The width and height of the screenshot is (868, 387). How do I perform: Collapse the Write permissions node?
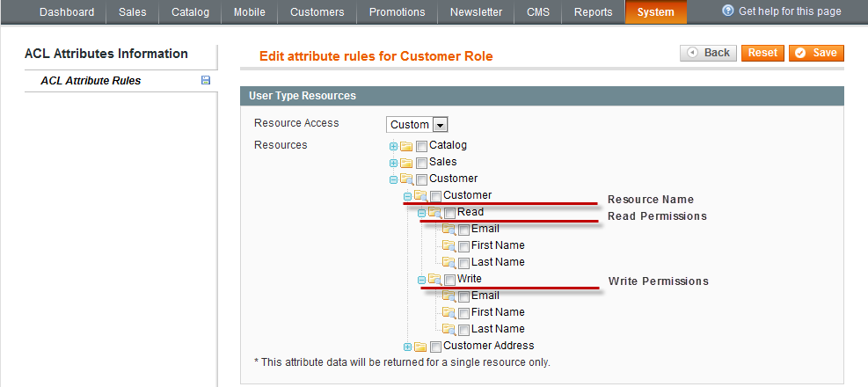pyautogui.click(x=421, y=280)
